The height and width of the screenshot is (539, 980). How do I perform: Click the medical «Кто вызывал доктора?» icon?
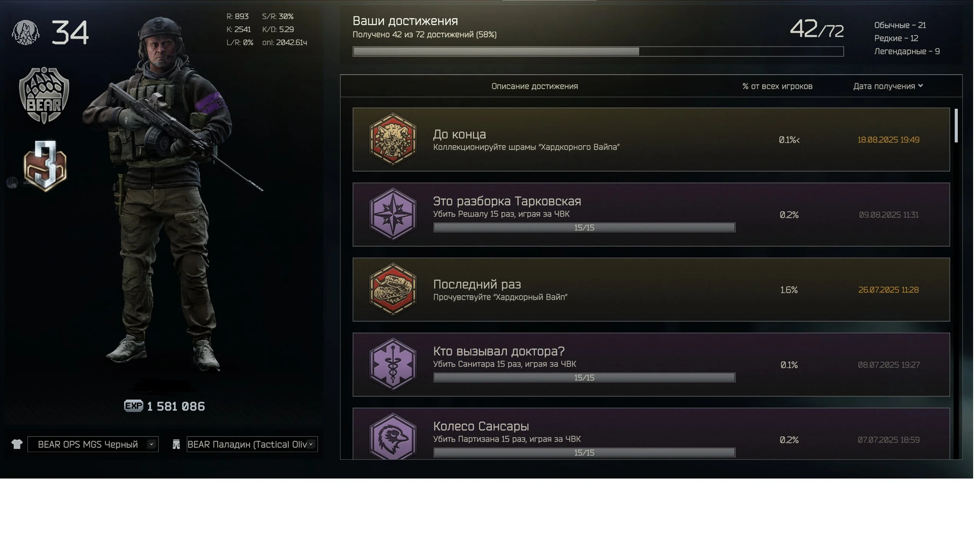[393, 364]
